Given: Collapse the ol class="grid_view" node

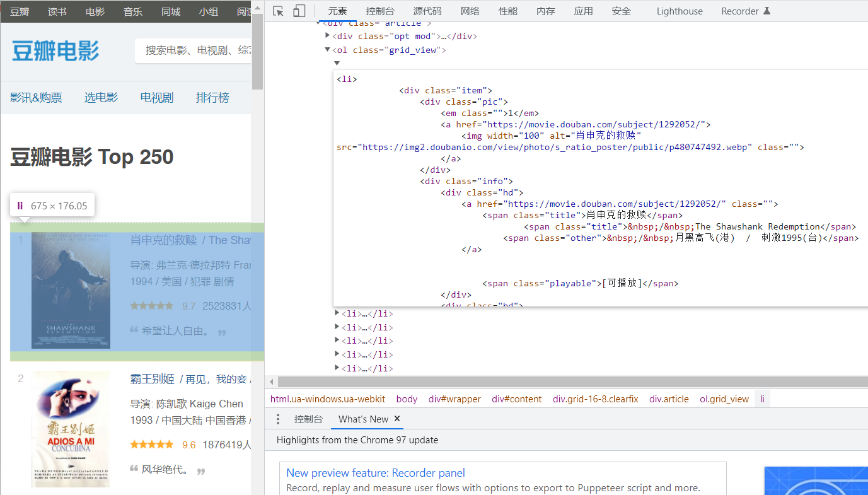Looking at the screenshot, I should pyautogui.click(x=327, y=50).
